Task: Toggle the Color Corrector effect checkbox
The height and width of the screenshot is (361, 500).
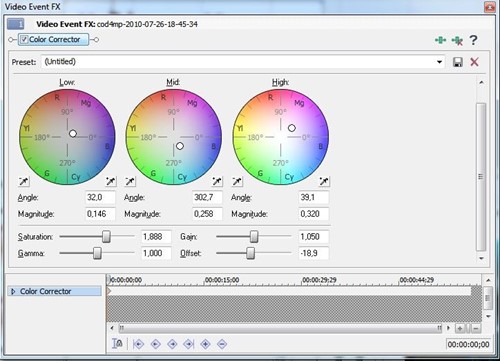Action: 24,40
